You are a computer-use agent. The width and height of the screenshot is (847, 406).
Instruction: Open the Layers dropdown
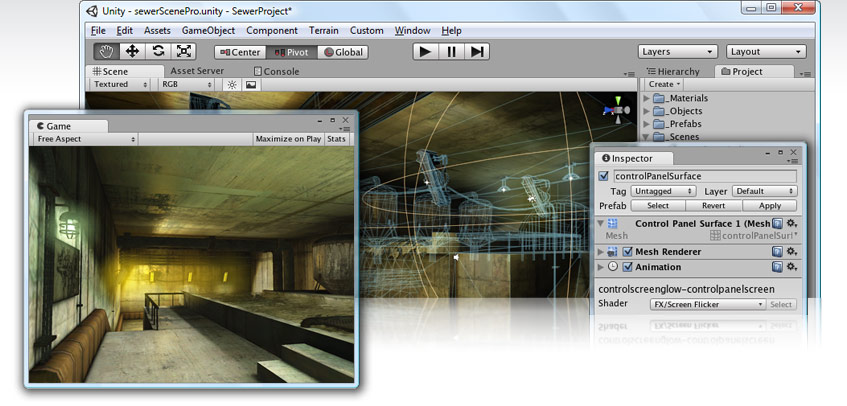click(677, 51)
